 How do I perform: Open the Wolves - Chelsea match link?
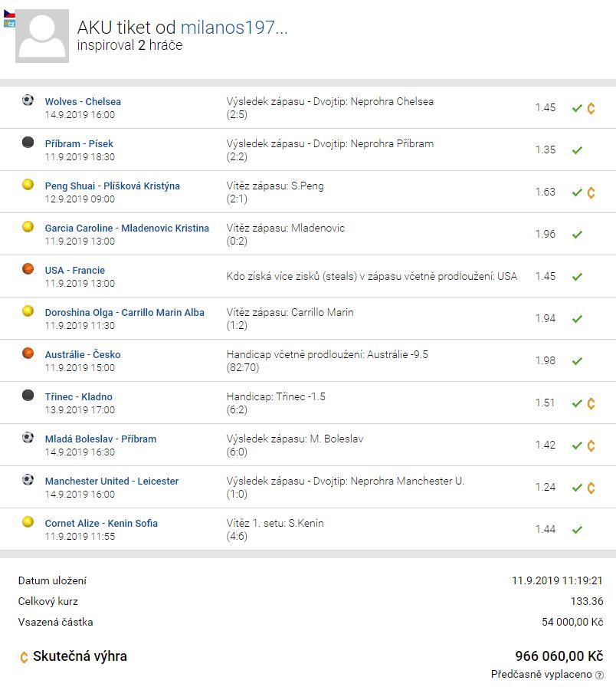click(x=83, y=102)
